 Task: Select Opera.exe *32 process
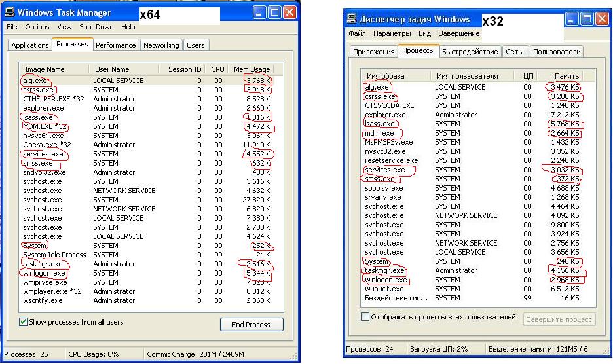click(x=147, y=145)
